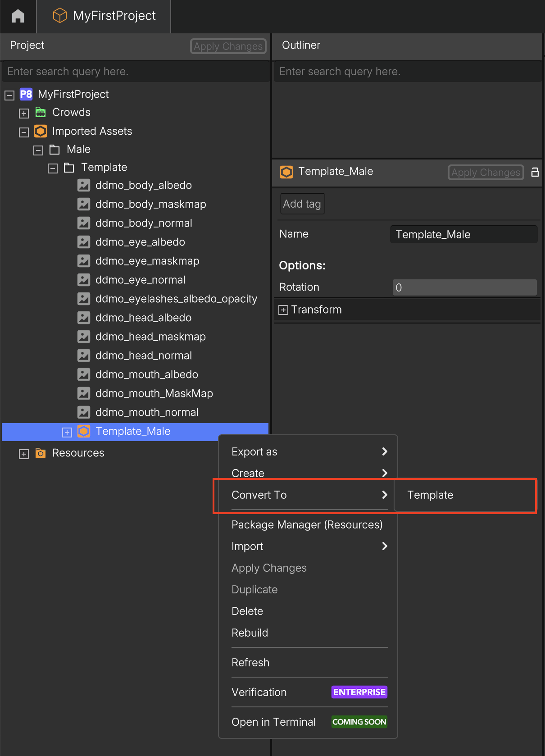
Task: Expand the Crowds node
Action: (x=24, y=114)
